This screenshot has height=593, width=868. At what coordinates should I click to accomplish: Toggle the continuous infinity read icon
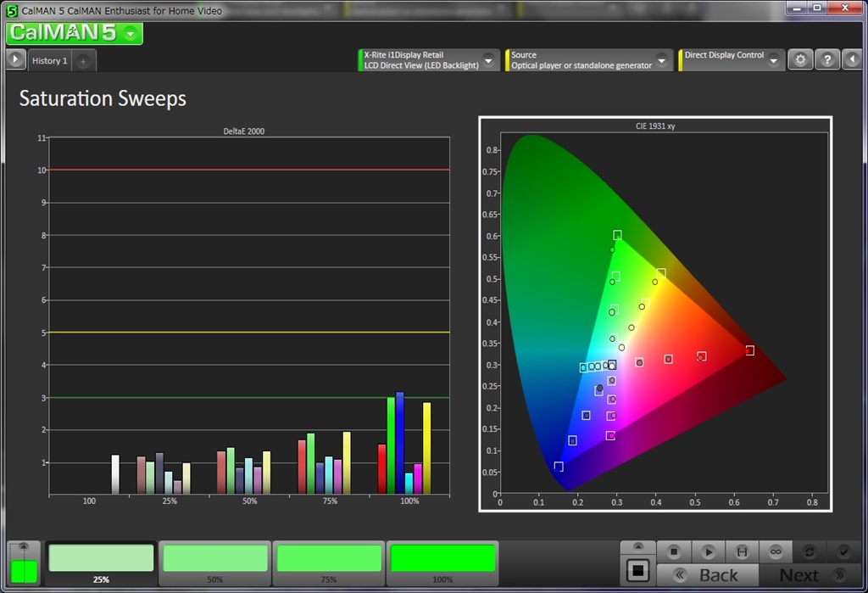tap(775, 551)
